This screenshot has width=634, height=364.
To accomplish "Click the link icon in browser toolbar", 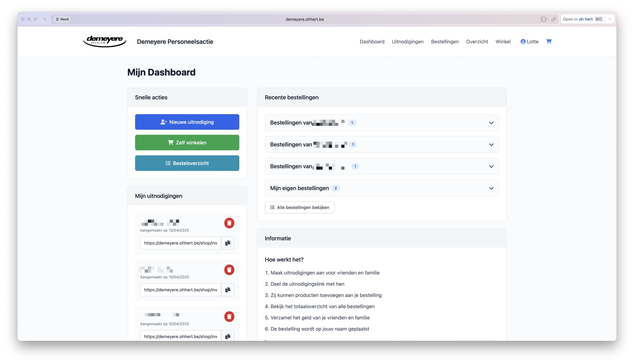I will point(553,19).
